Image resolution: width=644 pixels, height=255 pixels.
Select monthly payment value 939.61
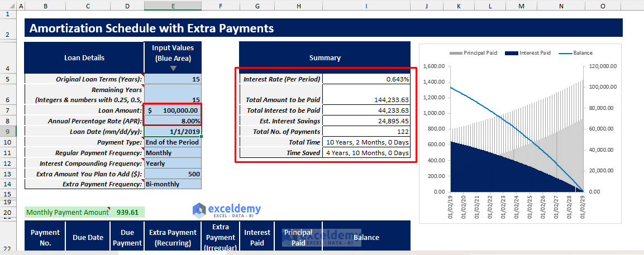tap(128, 212)
